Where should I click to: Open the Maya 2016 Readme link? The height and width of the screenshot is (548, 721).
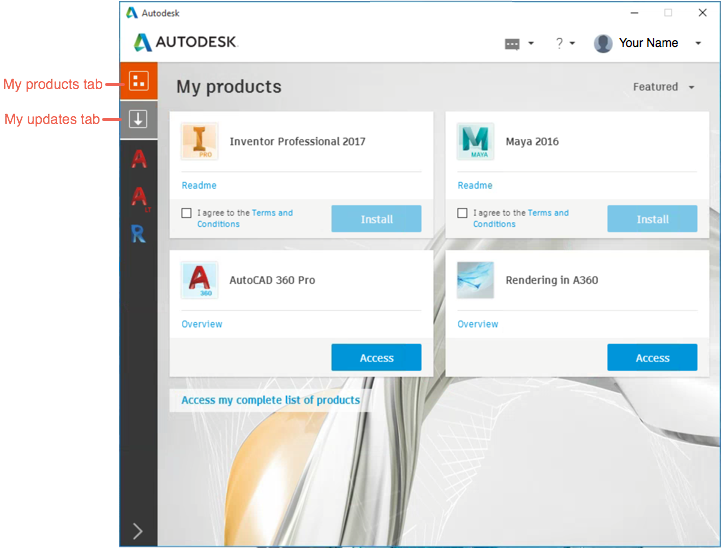pyautogui.click(x=475, y=185)
